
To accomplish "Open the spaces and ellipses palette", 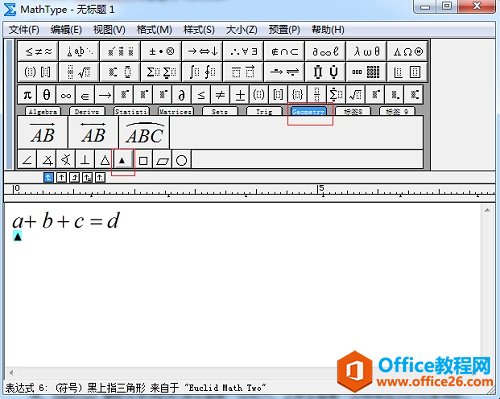I will (x=79, y=51).
